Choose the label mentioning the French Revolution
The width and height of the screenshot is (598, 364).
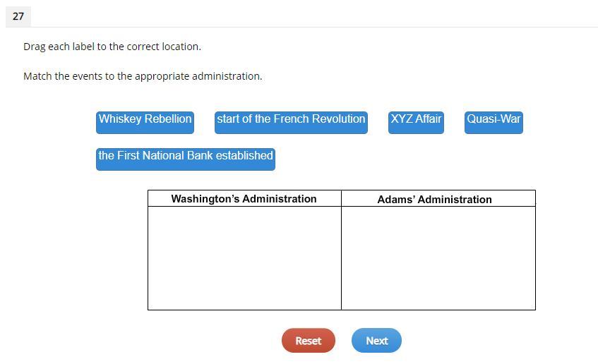click(x=291, y=121)
